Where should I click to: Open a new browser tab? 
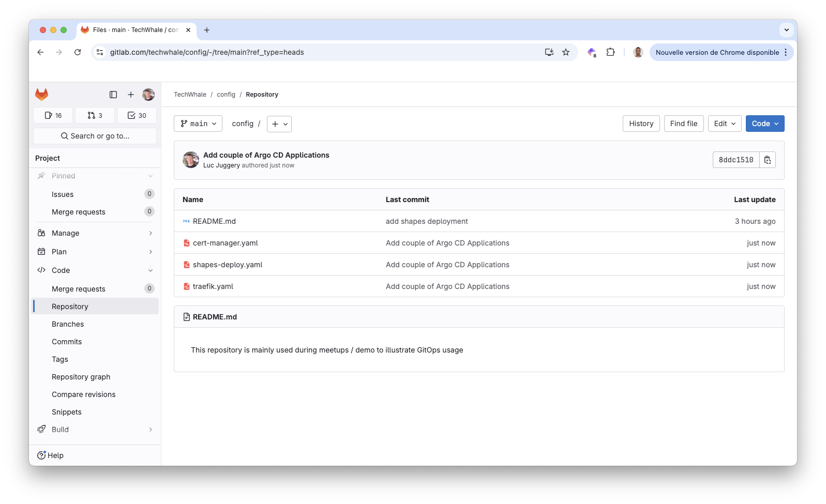pos(207,30)
